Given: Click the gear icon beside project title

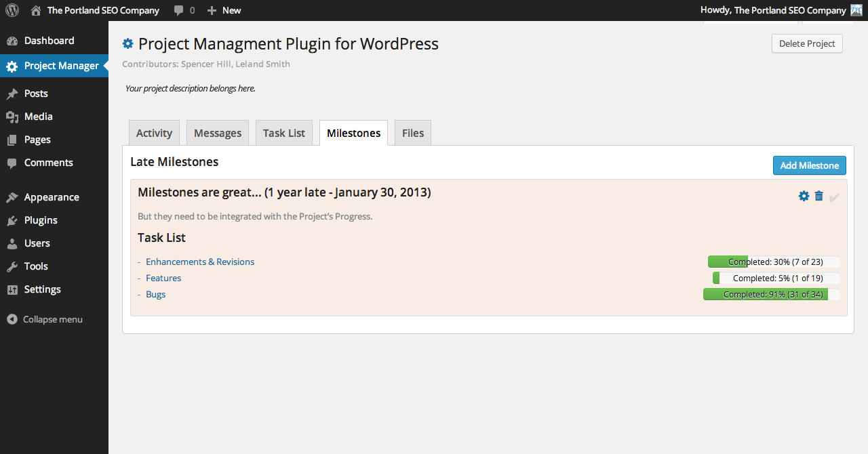Looking at the screenshot, I should coord(127,44).
